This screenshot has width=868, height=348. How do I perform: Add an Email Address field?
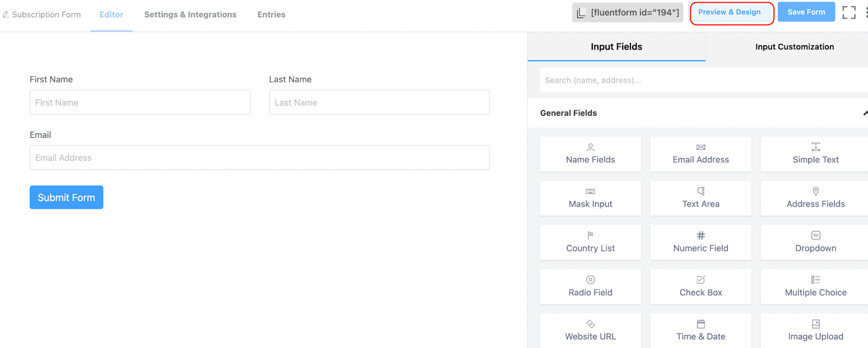[x=700, y=154]
